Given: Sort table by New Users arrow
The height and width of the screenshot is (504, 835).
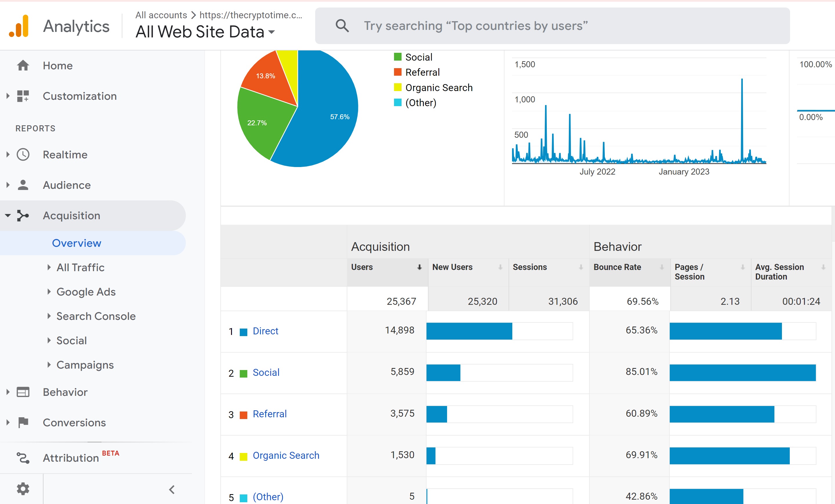Looking at the screenshot, I should [x=500, y=267].
